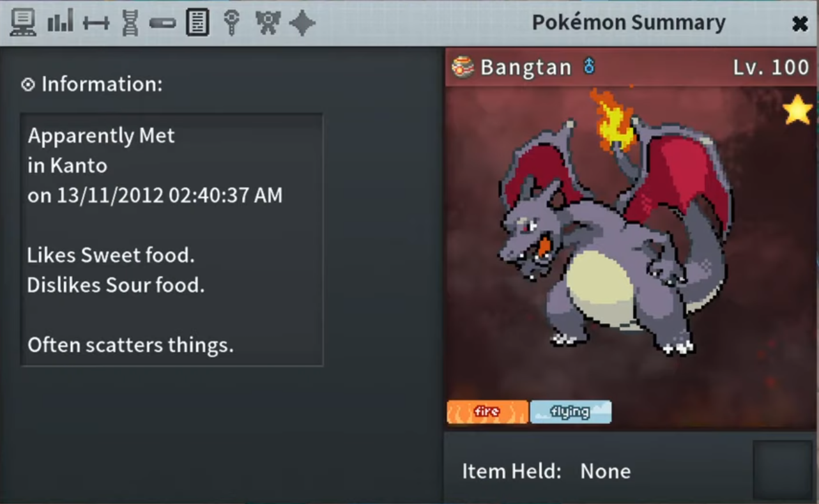
Task: Select the dumbbell EV training icon
Action: [x=96, y=24]
